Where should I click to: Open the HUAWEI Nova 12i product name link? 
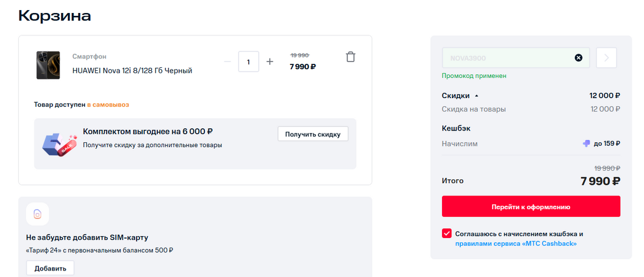point(132,70)
